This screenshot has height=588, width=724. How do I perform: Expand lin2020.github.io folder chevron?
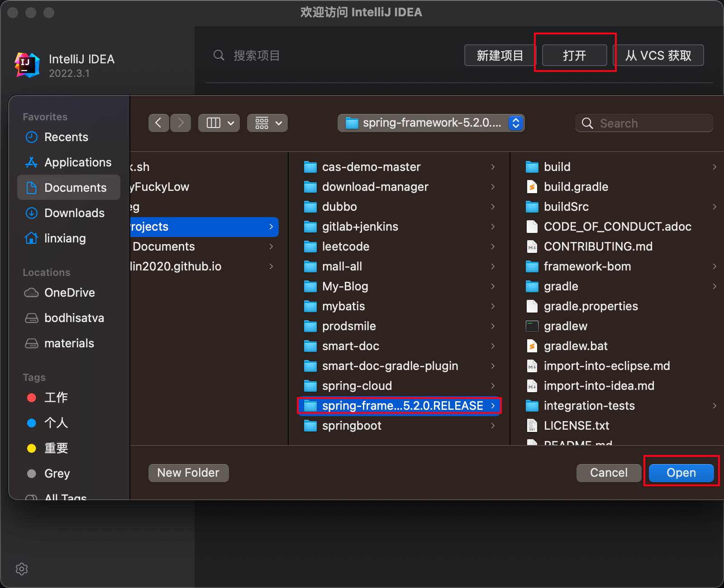(x=271, y=266)
